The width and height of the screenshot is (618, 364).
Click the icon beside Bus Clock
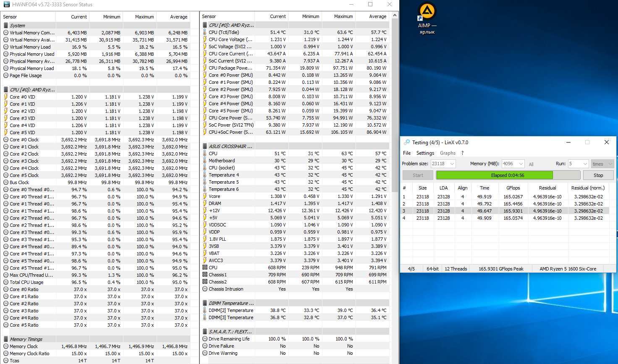[6, 182]
